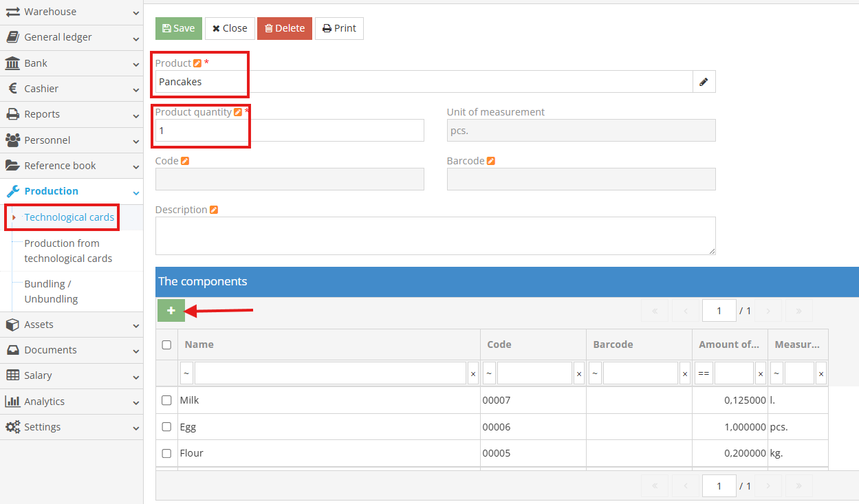This screenshot has width=859, height=504.
Task: Toggle the select-all checkbox in table header
Action: tap(166, 344)
